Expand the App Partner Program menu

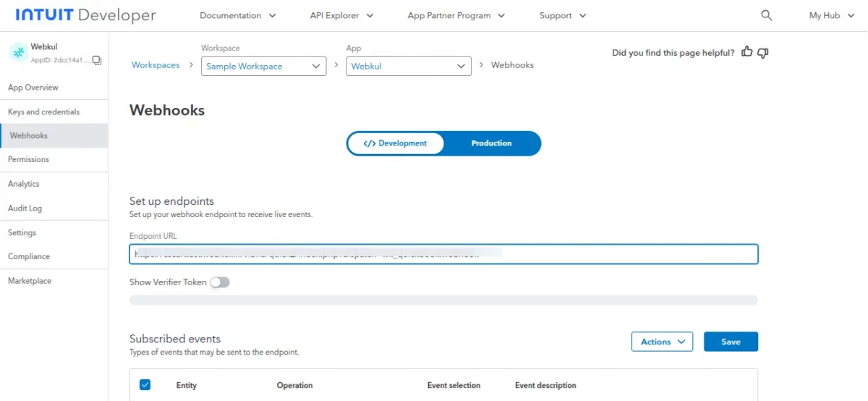click(x=456, y=15)
